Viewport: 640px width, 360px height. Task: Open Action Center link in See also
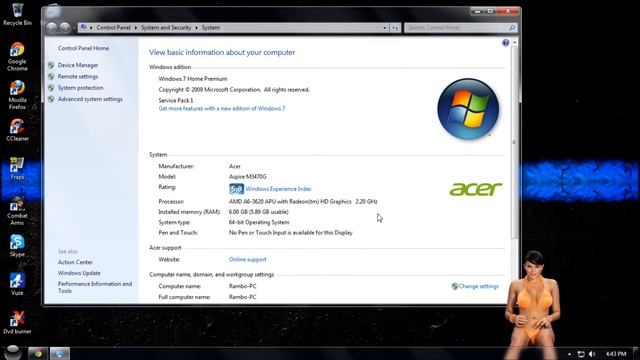pyautogui.click(x=75, y=262)
